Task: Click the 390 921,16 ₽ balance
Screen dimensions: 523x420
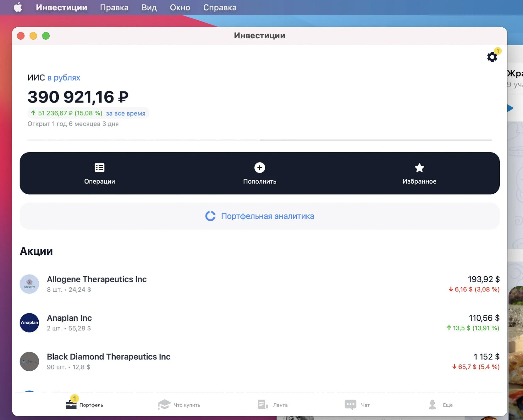Action: [x=78, y=97]
